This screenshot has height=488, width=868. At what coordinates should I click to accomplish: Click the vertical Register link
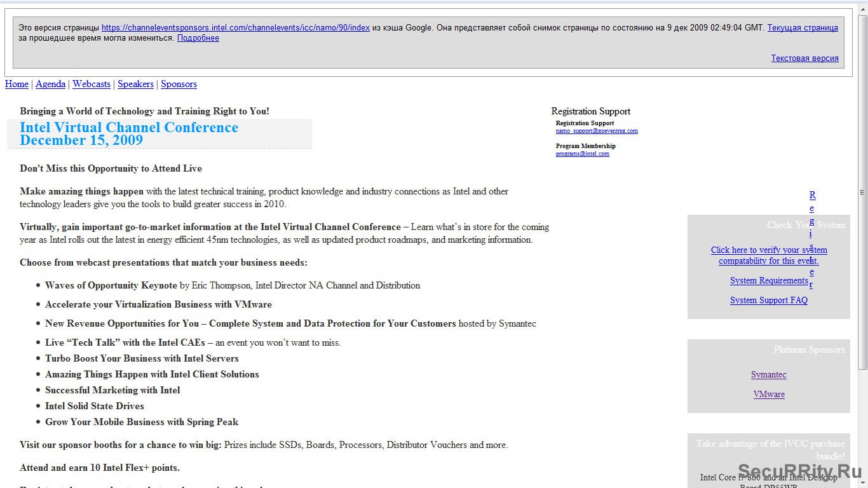coord(812,240)
